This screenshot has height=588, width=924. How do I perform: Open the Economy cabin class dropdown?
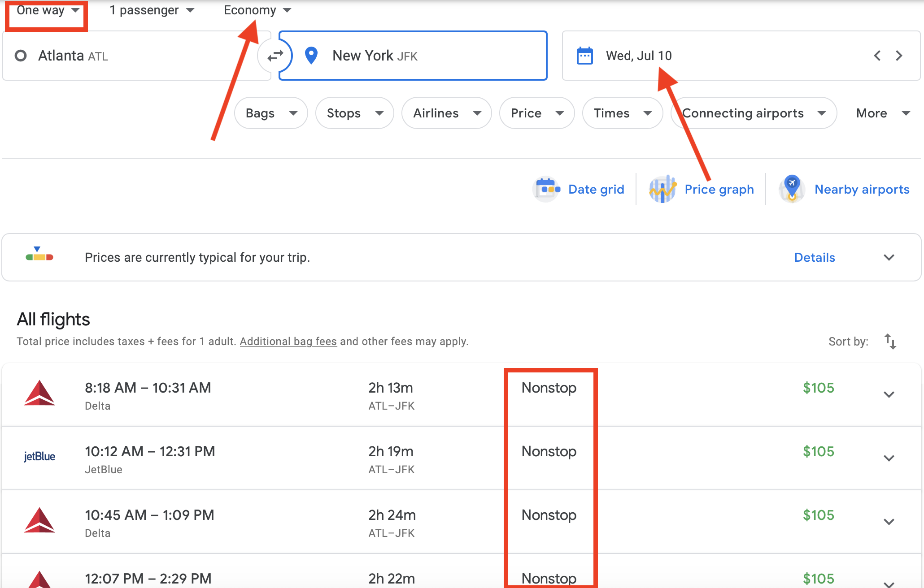(257, 10)
